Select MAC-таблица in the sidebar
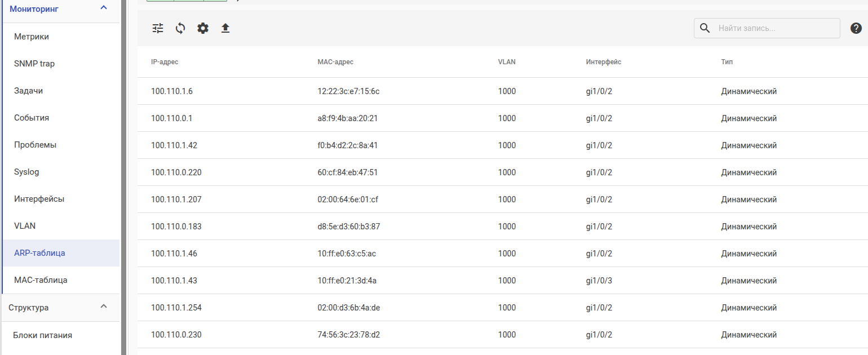The height and width of the screenshot is (355, 868). coord(41,280)
